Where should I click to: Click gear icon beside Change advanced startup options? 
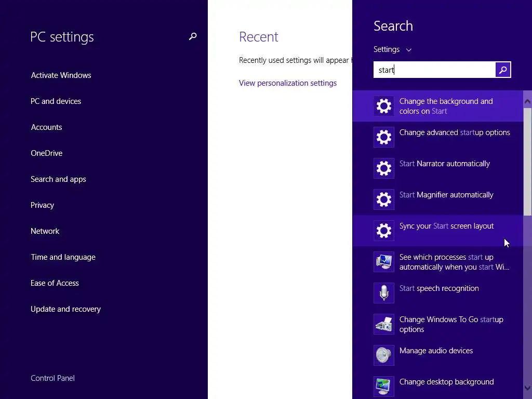click(x=384, y=137)
